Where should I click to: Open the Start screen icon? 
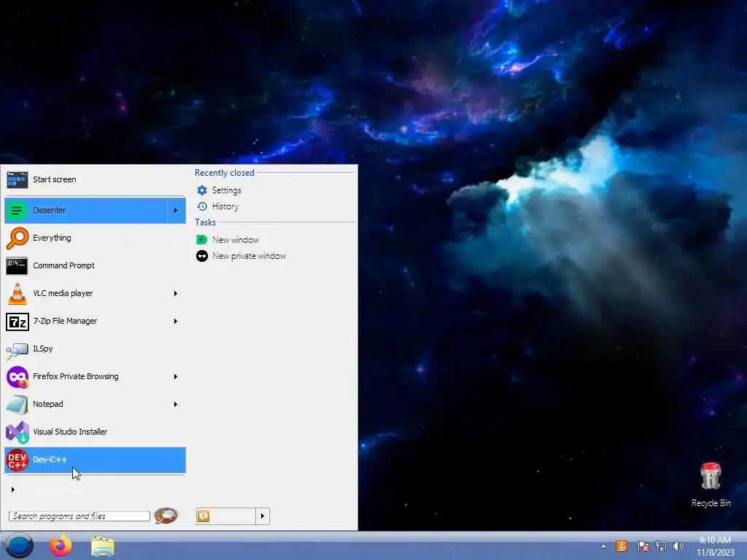[18, 180]
